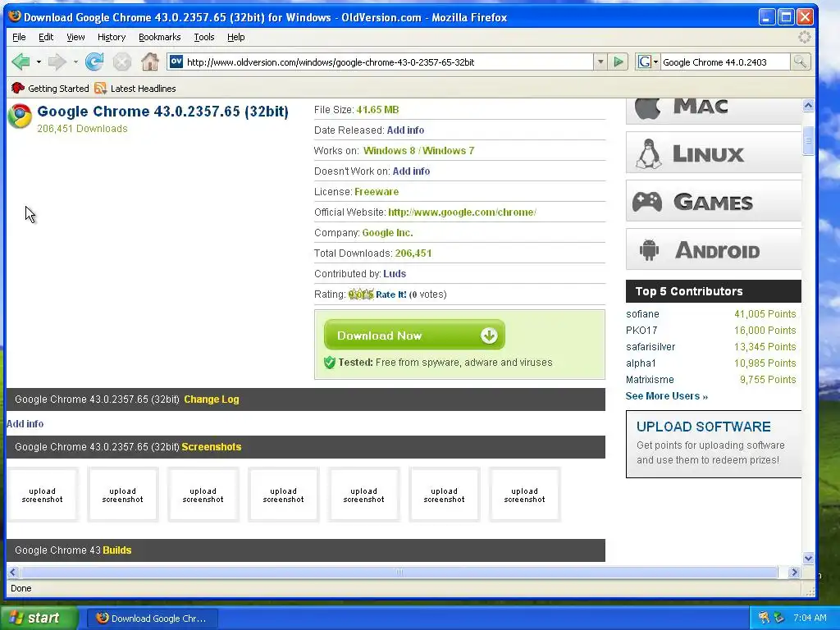Image resolution: width=840 pixels, height=630 pixels.
Task: Open the Edit menu
Action: coord(46,37)
